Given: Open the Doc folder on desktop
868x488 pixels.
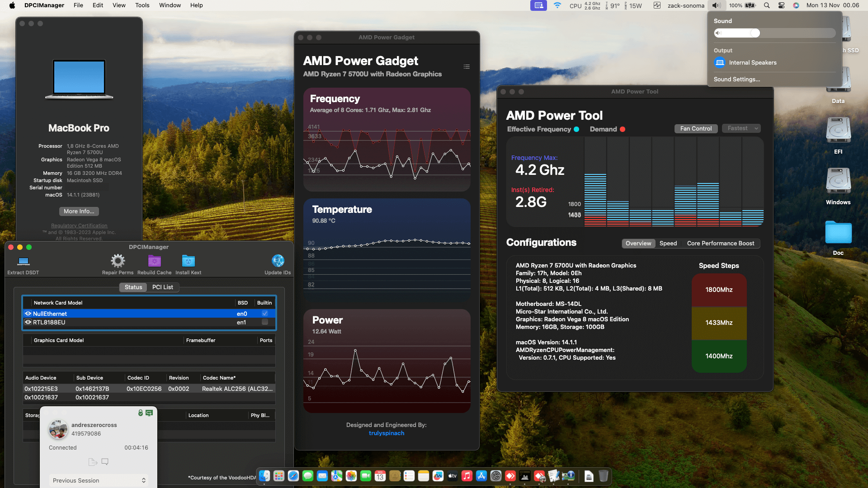Looking at the screenshot, I should click(x=838, y=232).
